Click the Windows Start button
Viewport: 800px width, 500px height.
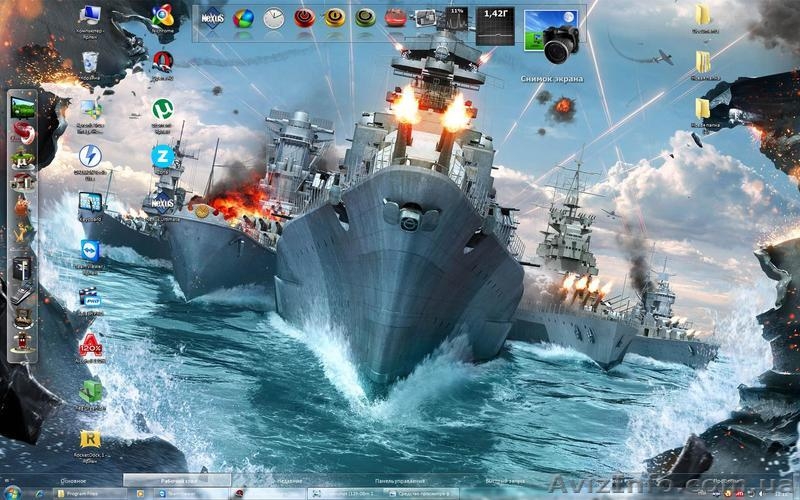pyautogui.click(x=14, y=493)
